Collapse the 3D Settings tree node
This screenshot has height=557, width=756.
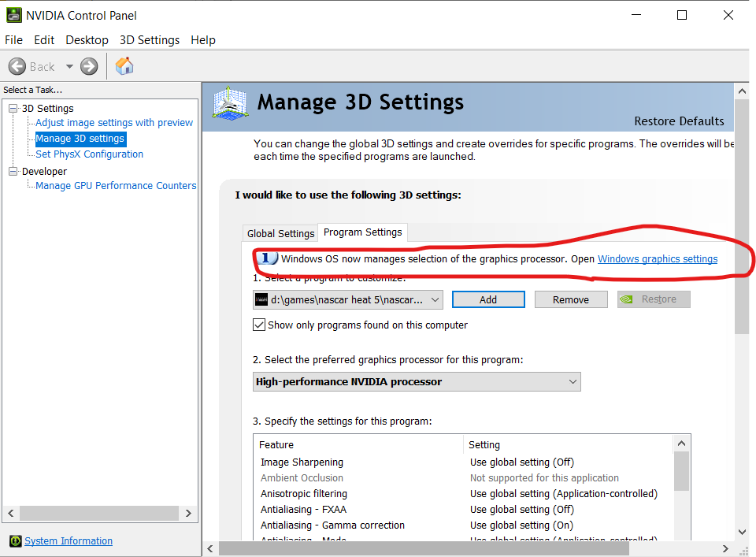pyautogui.click(x=13, y=109)
